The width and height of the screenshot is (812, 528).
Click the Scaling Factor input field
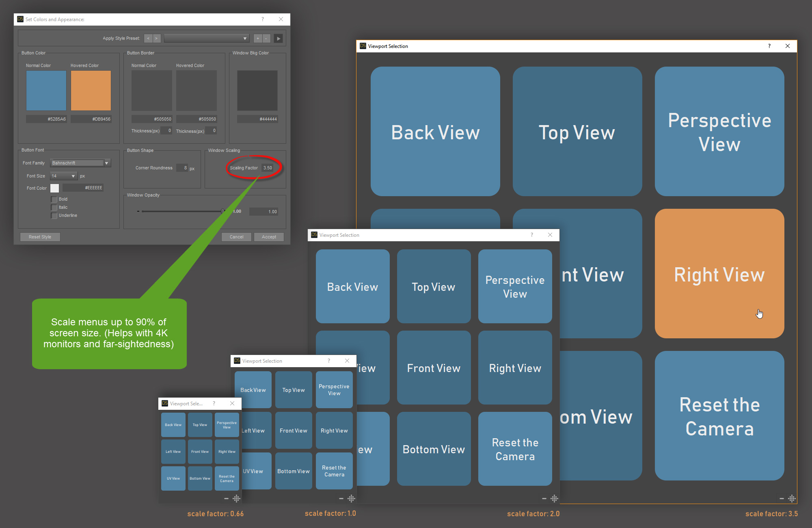click(x=268, y=168)
